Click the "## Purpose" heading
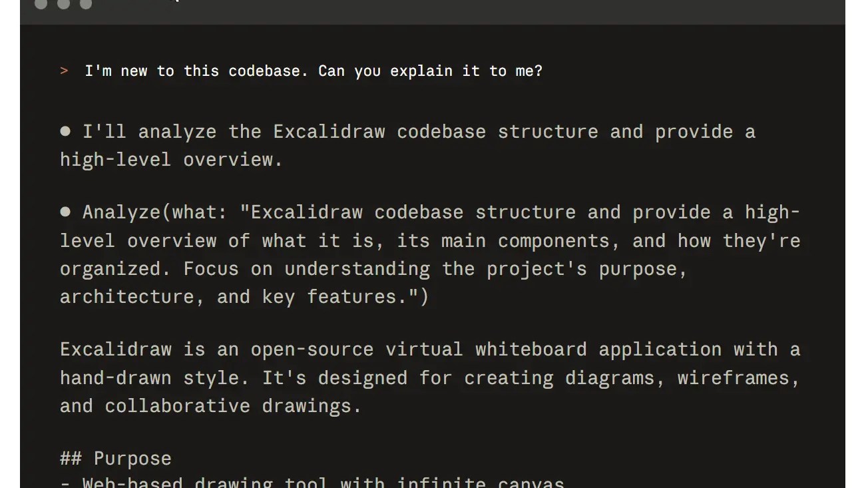868x488 pixels. pyautogui.click(x=116, y=459)
